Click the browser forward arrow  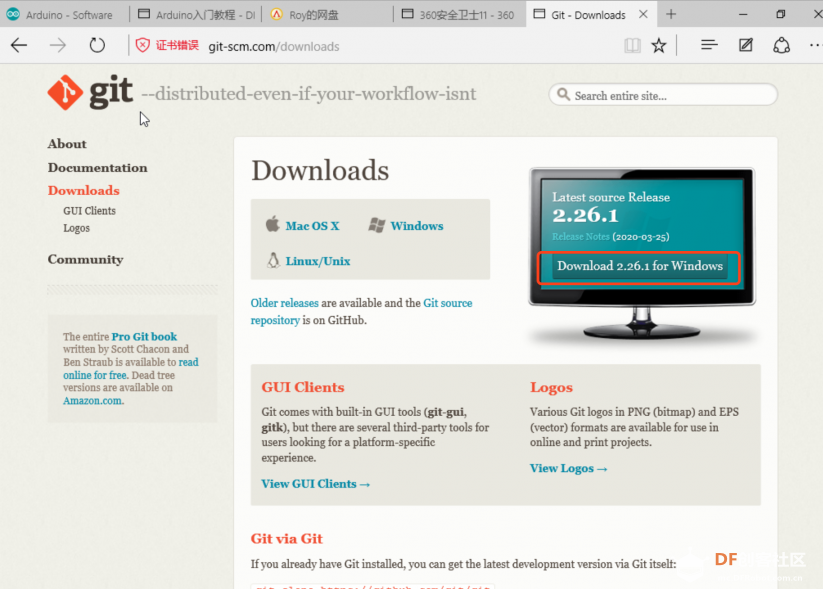[58, 46]
